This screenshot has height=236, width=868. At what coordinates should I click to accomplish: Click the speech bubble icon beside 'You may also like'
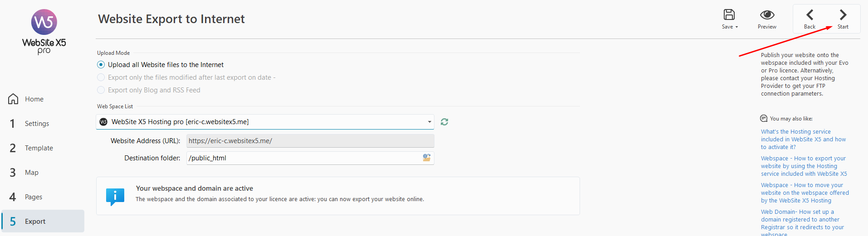point(763,119)
